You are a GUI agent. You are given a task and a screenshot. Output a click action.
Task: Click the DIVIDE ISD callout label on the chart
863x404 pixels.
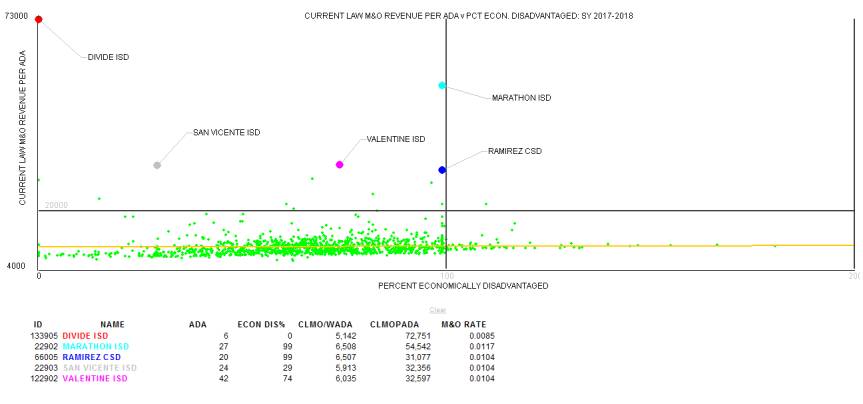108,57
